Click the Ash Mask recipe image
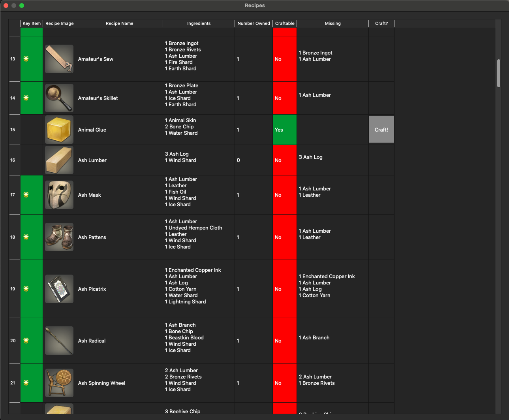Viewport: 509px width, 420px height. pos(59,195)
